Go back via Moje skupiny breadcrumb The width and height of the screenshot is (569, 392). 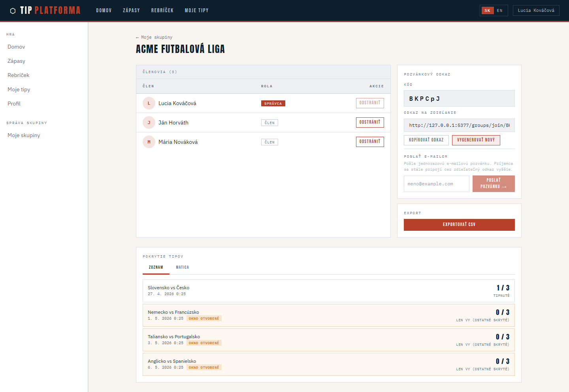tap(154, 38)
